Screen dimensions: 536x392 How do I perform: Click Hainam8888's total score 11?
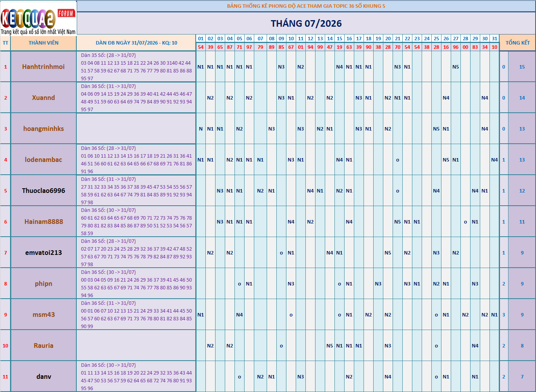coord(522,222)
